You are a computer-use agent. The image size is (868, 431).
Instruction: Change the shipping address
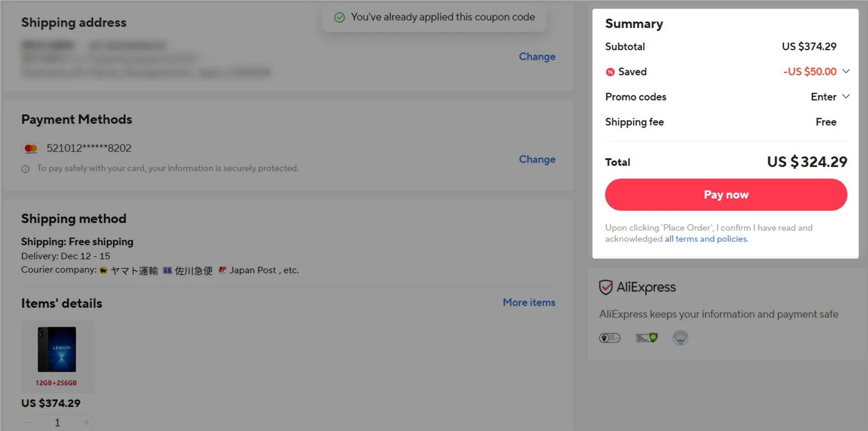pyautogui.click(x=537, y=56)
